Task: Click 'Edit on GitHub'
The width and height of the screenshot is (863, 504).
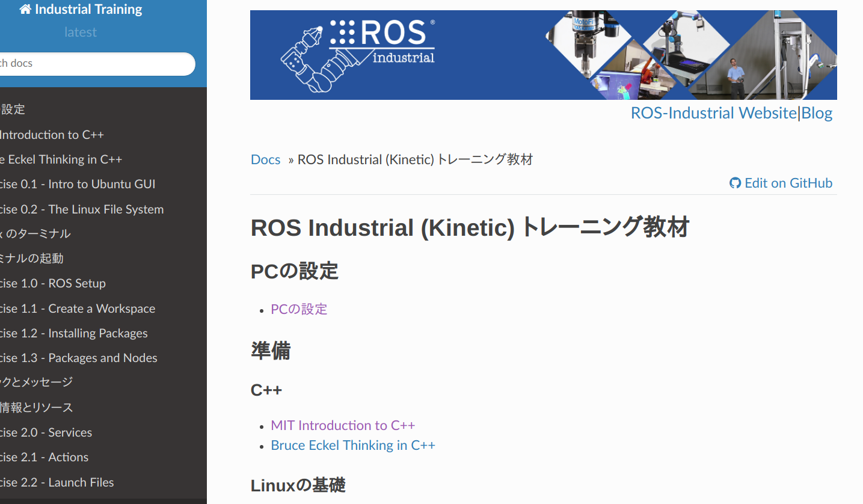Action: pos(788,183)
